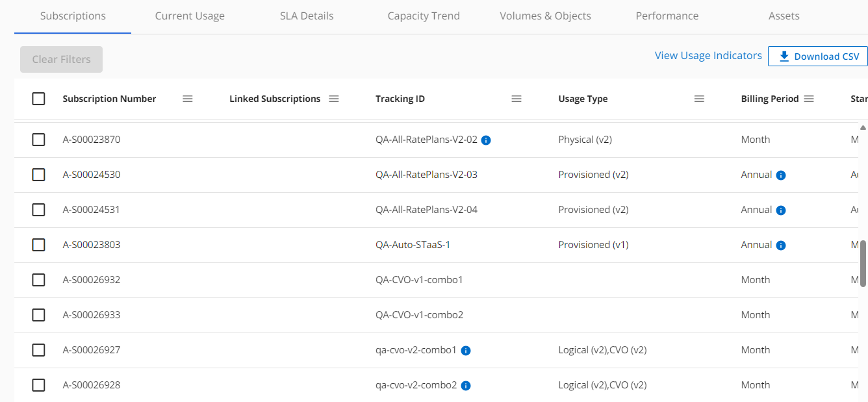The image size is (868, 402).
Task: Click the vertical scrollbar thumb
Action: (x=863, y=264)
